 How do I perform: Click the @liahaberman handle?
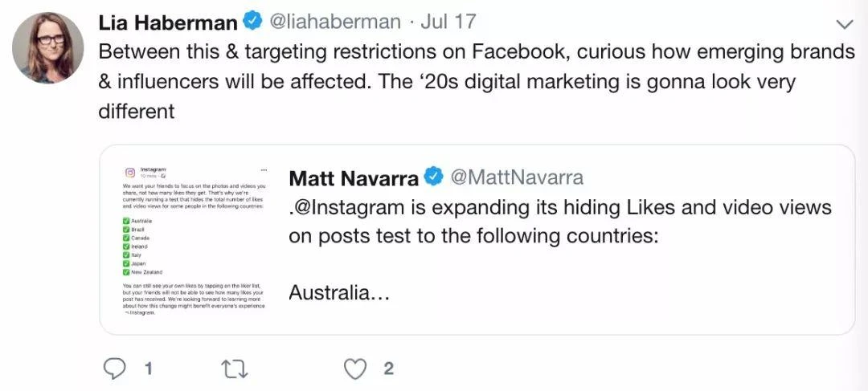(334, 22)
